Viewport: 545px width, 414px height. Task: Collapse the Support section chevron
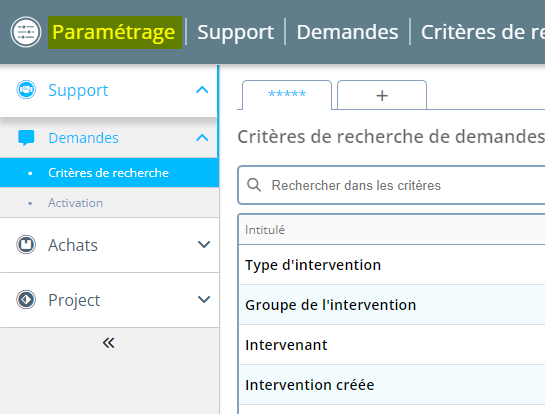tap(202, 90)
